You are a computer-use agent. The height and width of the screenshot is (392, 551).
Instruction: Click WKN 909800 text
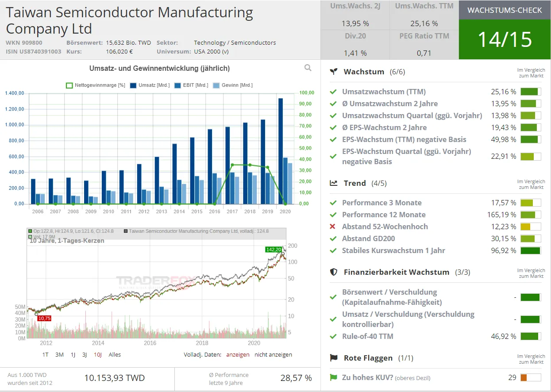(24, 43)
